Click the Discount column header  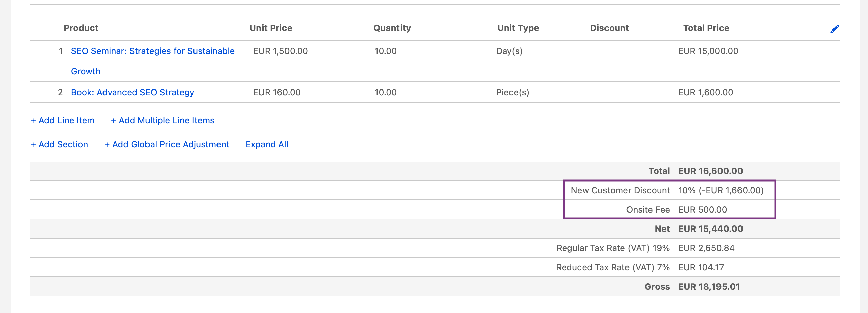pos(609,28)
